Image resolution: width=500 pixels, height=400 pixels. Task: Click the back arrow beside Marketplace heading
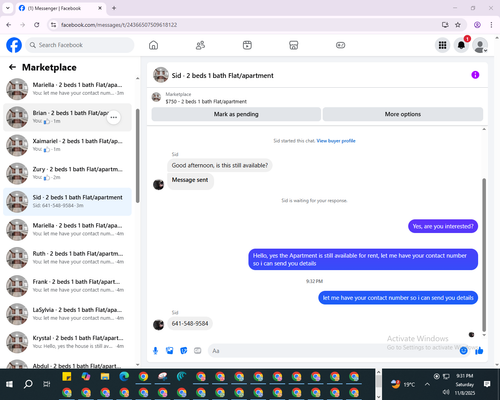(12, 67)
